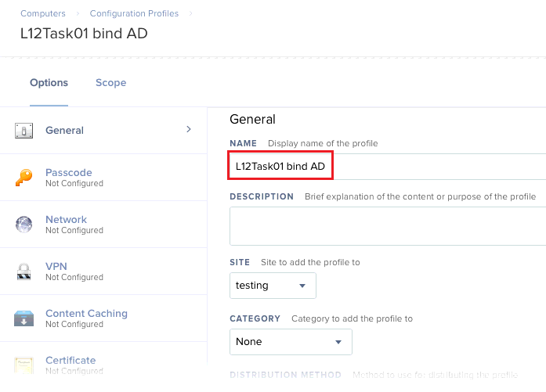The height and width of the screenshot is (392, 546).
Task: Select the Network globe icon
Action: click(x=24, y=225)
